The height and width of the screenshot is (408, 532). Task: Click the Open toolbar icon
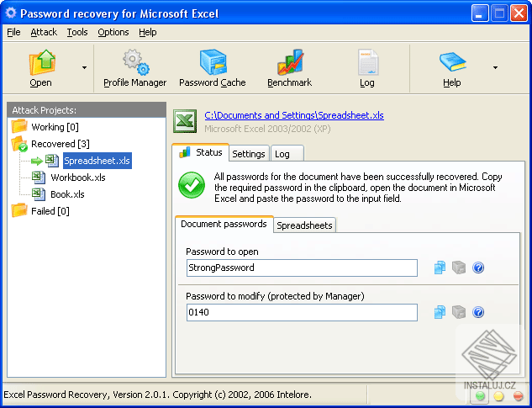pyautogui.click(x=42, y=63)
